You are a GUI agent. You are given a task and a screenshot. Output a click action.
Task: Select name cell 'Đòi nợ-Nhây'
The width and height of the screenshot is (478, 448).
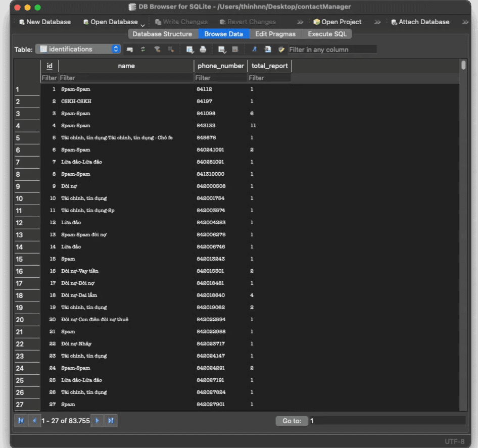click(126, 344)
